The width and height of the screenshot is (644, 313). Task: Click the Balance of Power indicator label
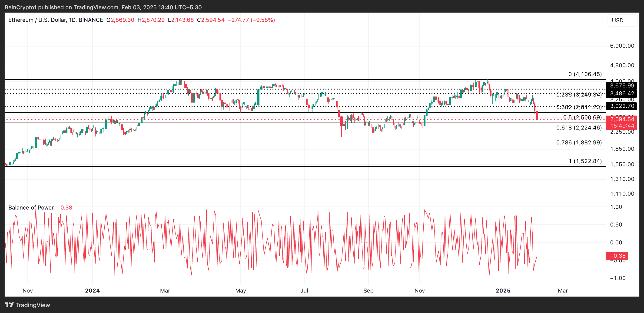[30, 207]
